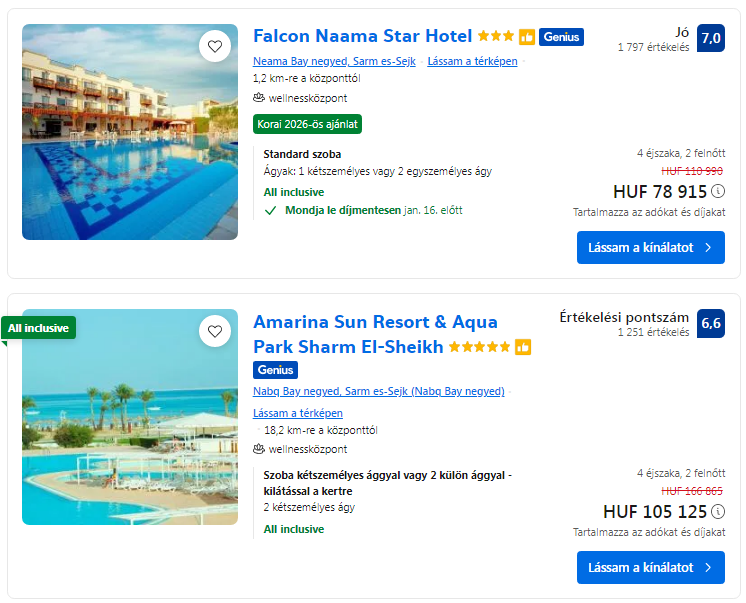Show Falcon Naama hotel on map link
Screen dimensions: 746x603
(472, 61)
